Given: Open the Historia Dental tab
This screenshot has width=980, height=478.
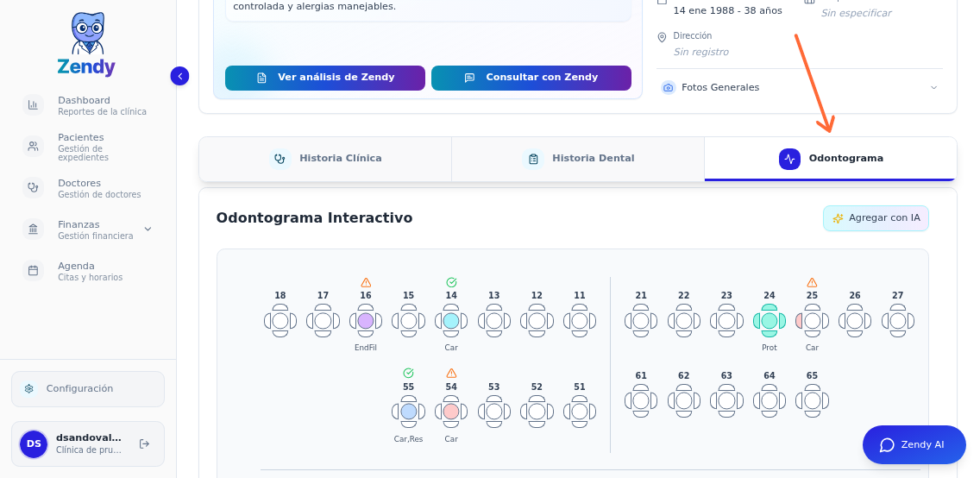Looking at the screenshot, I should tap(578, 159).
